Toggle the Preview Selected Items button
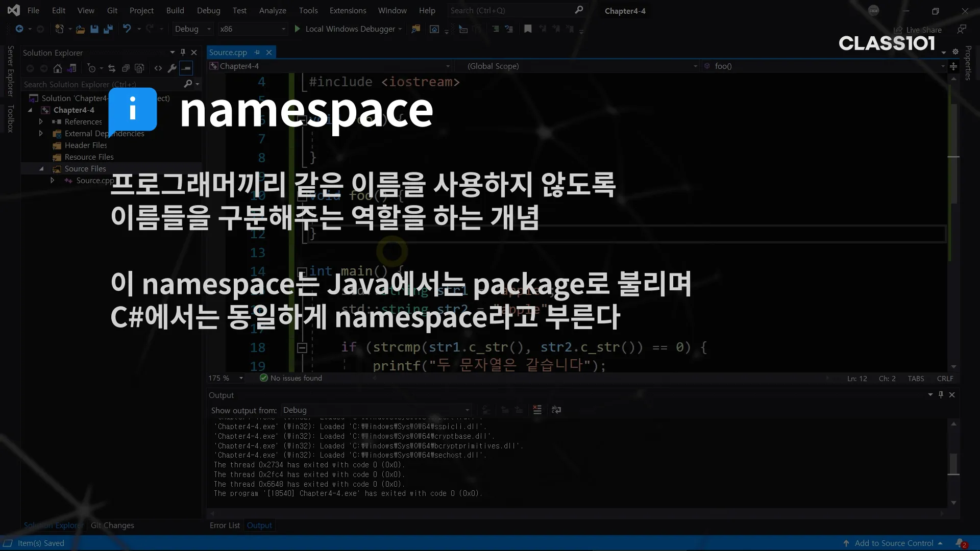Screen dimensions: 980x551 (186, 68)
